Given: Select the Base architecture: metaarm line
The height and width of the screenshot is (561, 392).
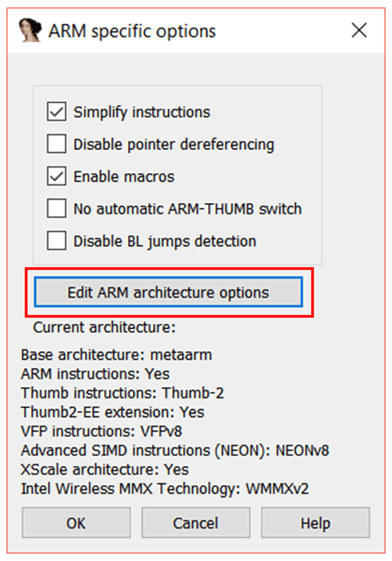Looking at the screenshot, I should 116,355.
